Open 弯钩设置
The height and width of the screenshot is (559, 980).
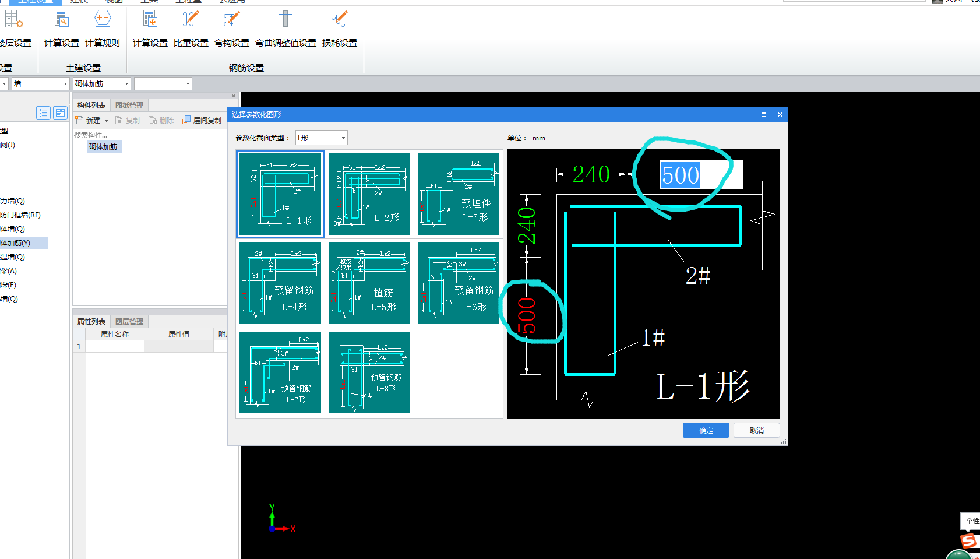[x=231, y=29]
